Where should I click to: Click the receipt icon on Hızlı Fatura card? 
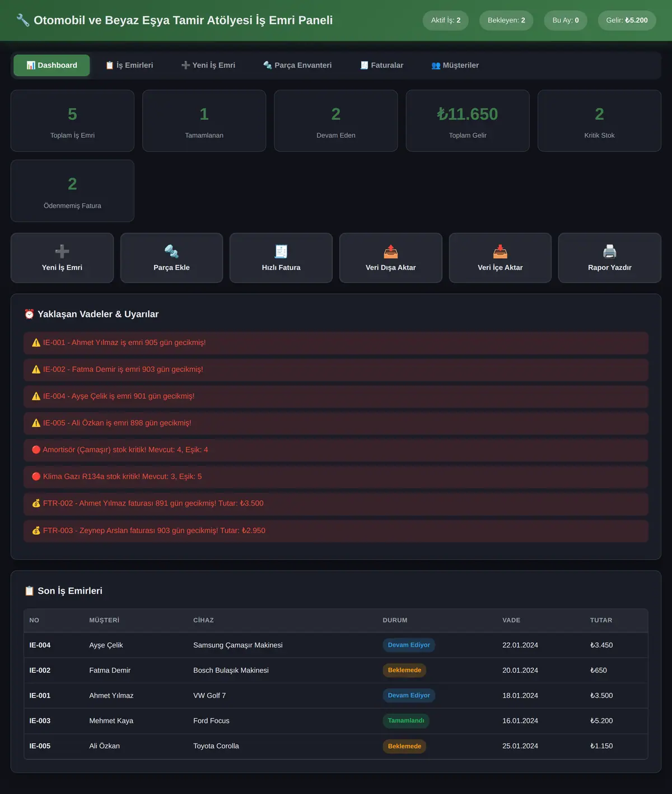[x=281, y=251]
